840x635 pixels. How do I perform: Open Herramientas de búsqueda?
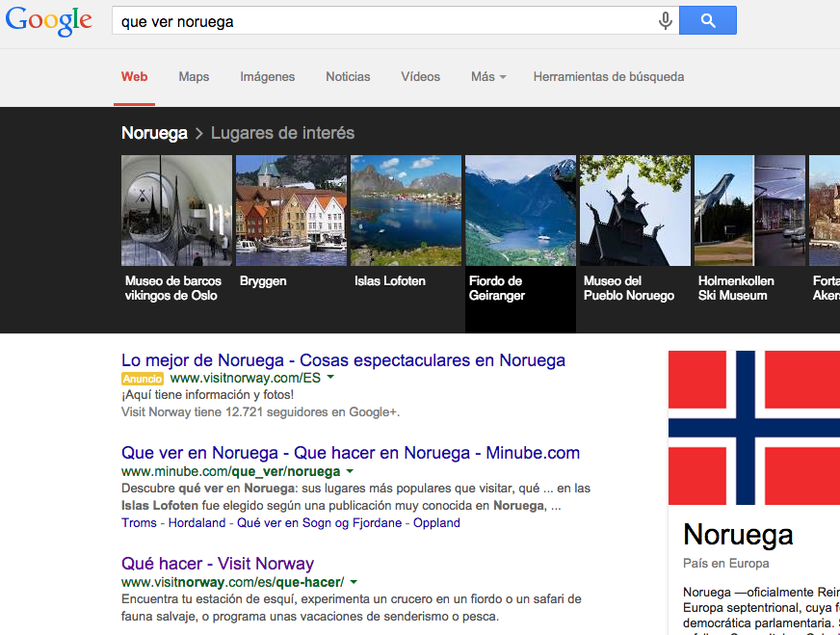609,77
